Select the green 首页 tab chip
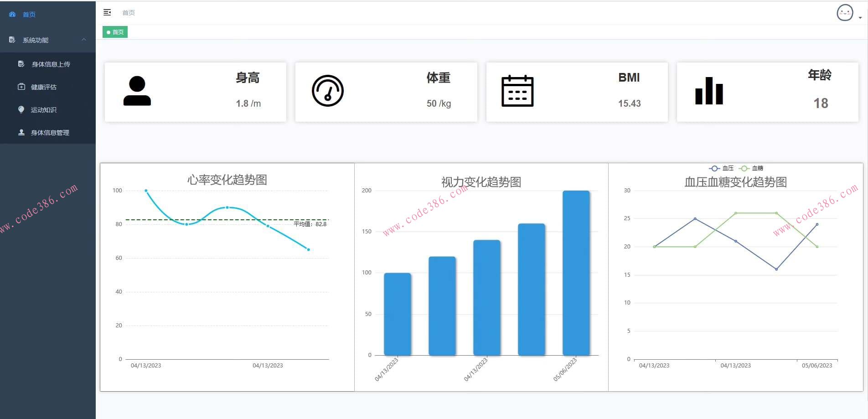 (115, 32)
